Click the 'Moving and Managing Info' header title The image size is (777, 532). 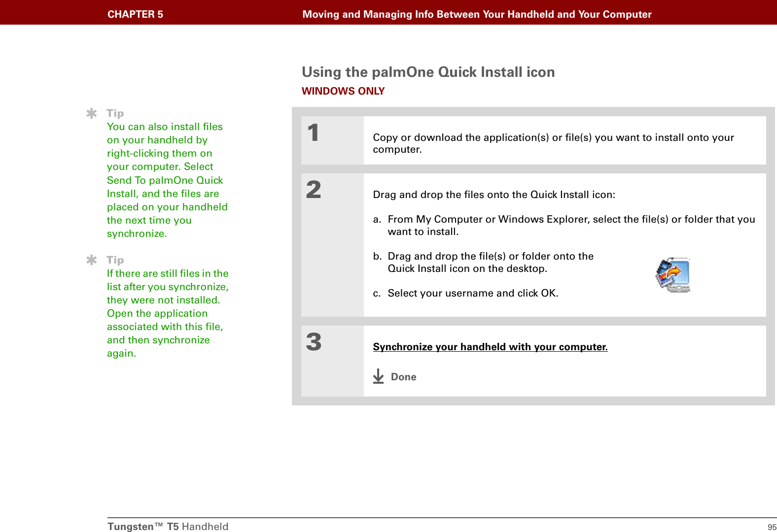point(477,14)
